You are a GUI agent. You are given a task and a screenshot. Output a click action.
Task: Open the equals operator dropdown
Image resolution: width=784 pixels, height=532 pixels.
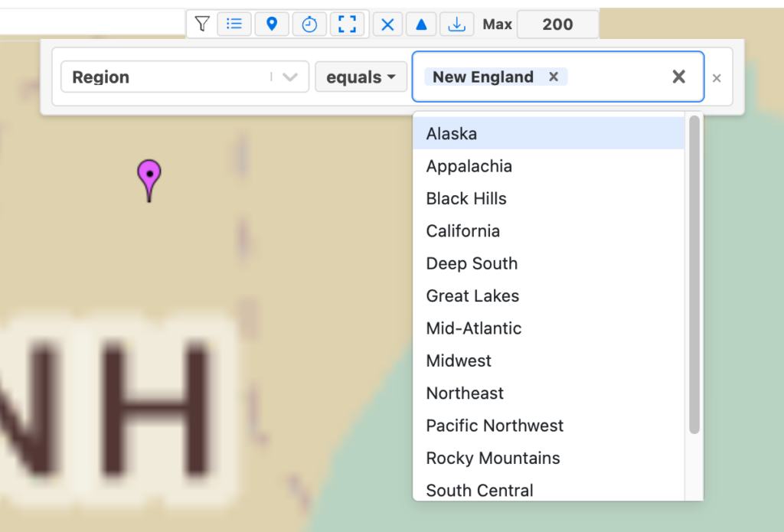coord(361,77)
